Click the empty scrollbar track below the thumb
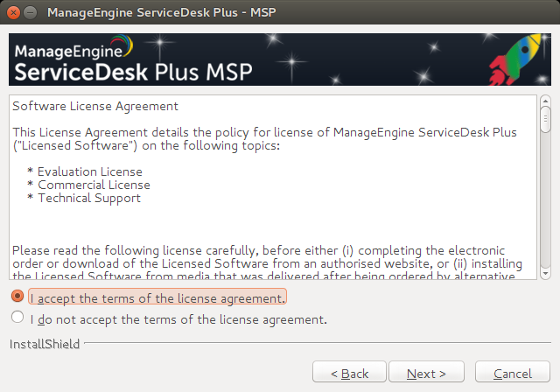 (545, 199)
